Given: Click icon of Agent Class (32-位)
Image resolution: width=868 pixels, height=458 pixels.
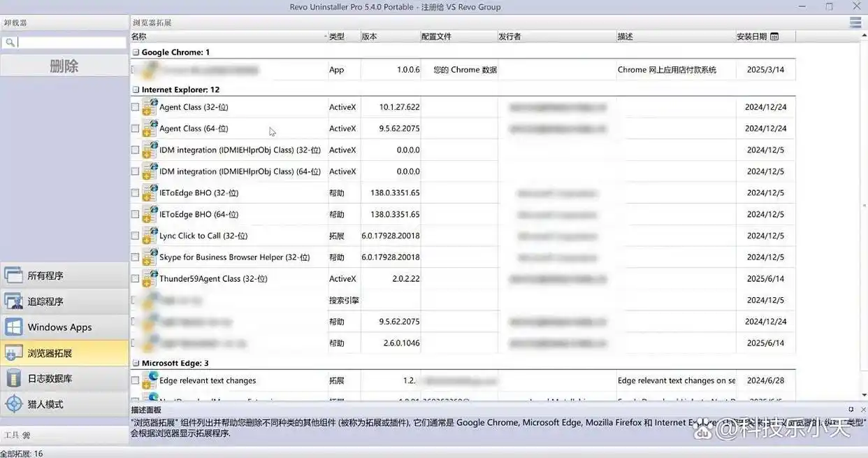Looking at the screenshot, I should click(x=150, y=107).
